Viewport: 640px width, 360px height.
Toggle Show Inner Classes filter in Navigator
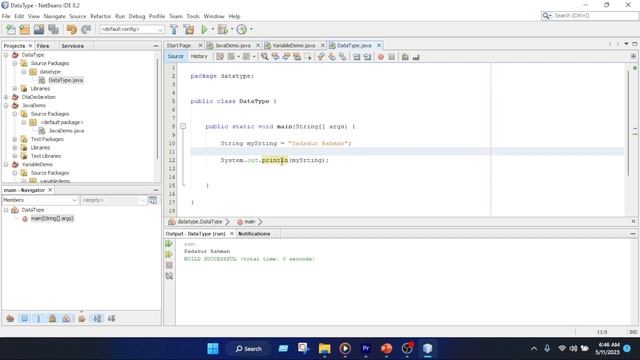(x=67, y=318)
